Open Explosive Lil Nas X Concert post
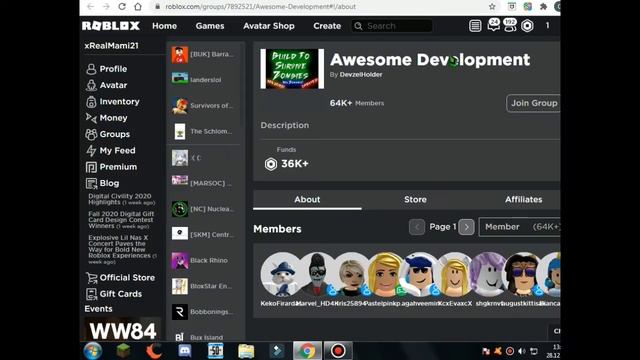 pos(121,249)
